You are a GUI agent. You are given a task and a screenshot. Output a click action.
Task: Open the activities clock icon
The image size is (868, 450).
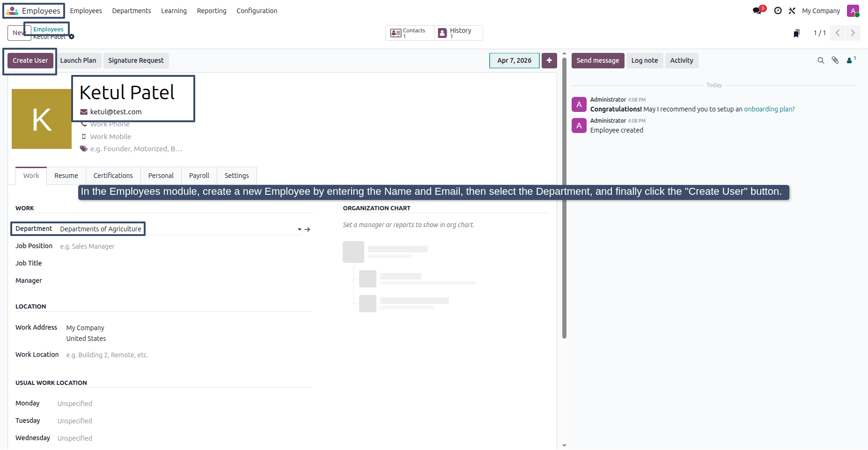click(x=778, y=10)
